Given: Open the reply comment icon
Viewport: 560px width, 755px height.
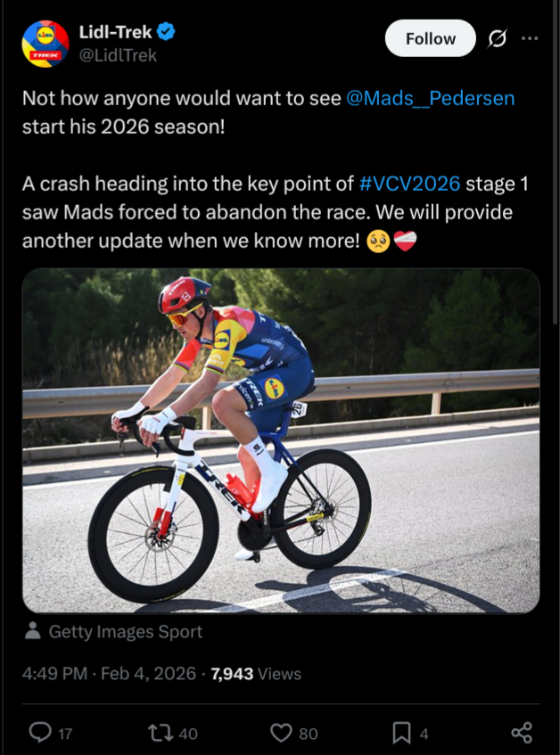Looking at the screenshot, I should pyautogui.click(x=40, y=733).
